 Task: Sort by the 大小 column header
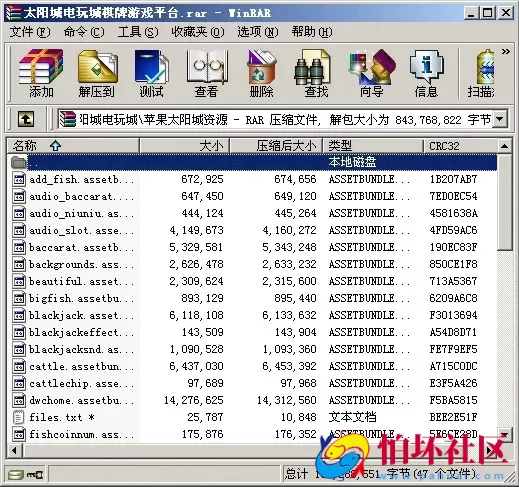pos(184,146)
